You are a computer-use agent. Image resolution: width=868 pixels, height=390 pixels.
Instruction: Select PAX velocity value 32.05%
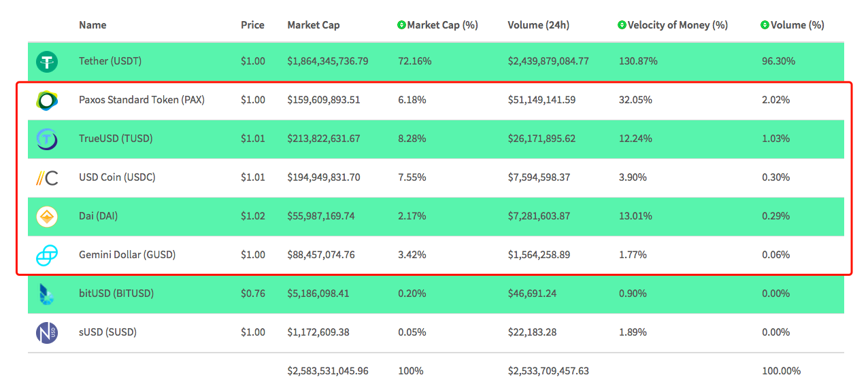635,100
